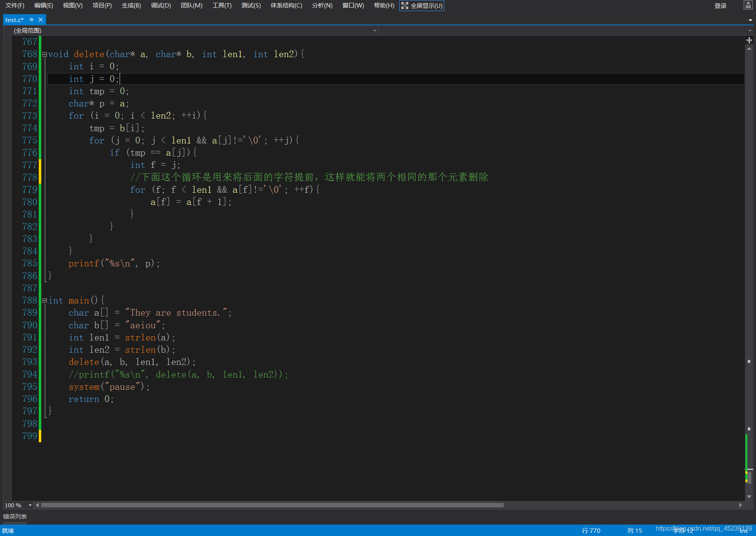Open the tab overflow dropdown arrow
Image resolution: width=756 pixels, height=536 pixels.
[x=750, y=20]
